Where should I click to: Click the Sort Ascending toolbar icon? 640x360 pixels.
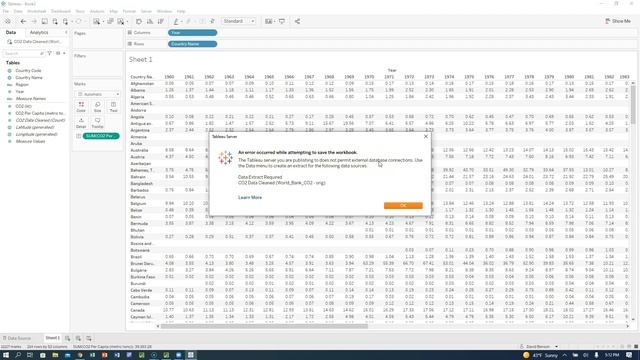click(x=150, y=21)
